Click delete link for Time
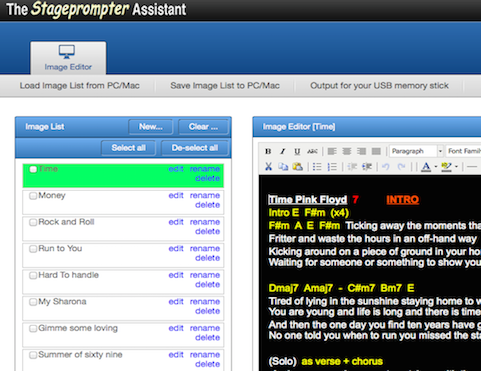This screenshot has height=371, width=481. [x=207, y=178]
